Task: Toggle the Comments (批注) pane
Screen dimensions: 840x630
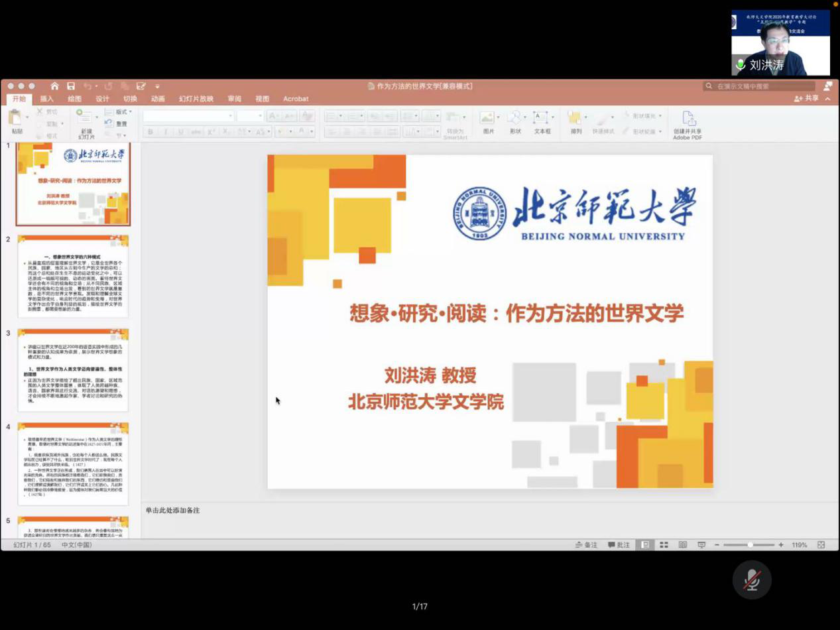Action: 619,545
